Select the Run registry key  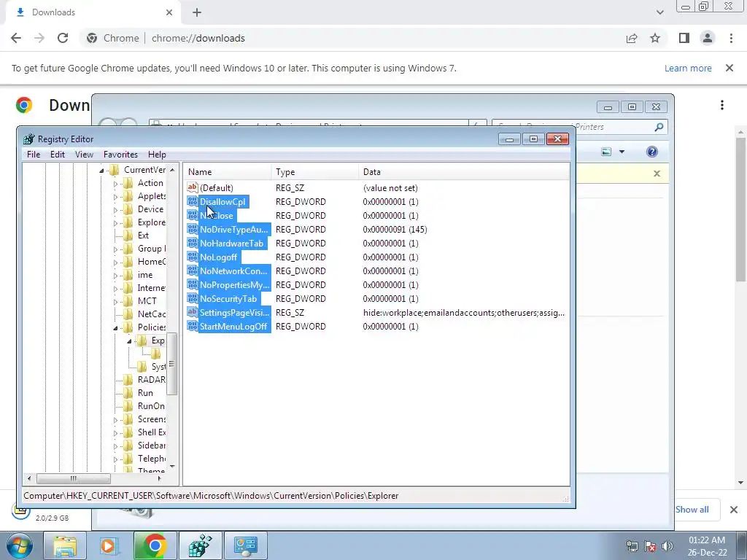[145, 393]
